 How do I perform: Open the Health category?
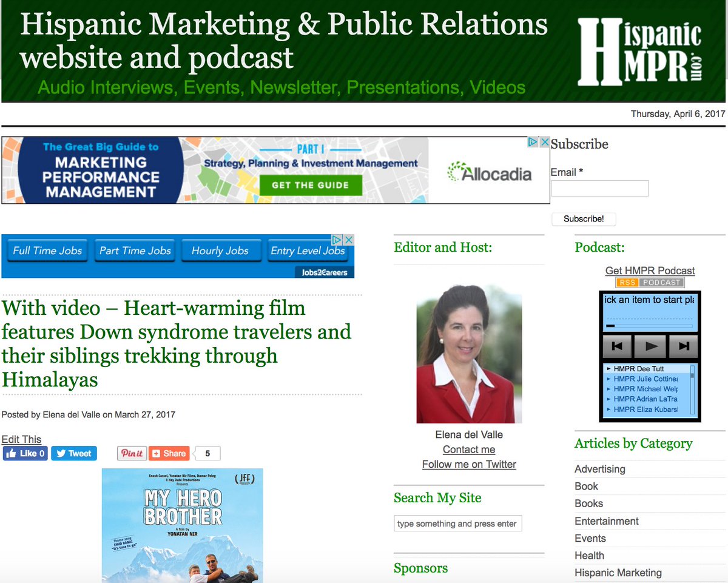[590, 555]
